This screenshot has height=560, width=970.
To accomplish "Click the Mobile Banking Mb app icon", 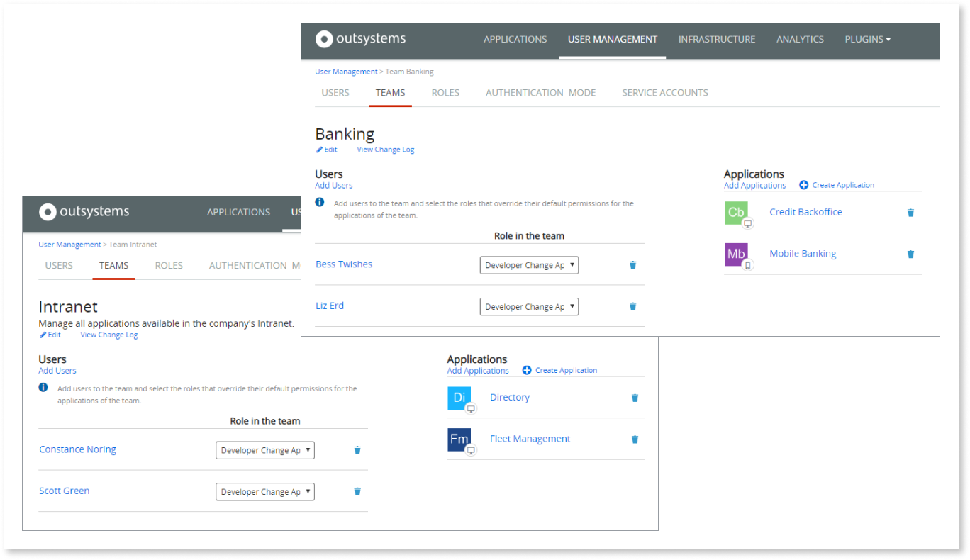I will [736, 254].
